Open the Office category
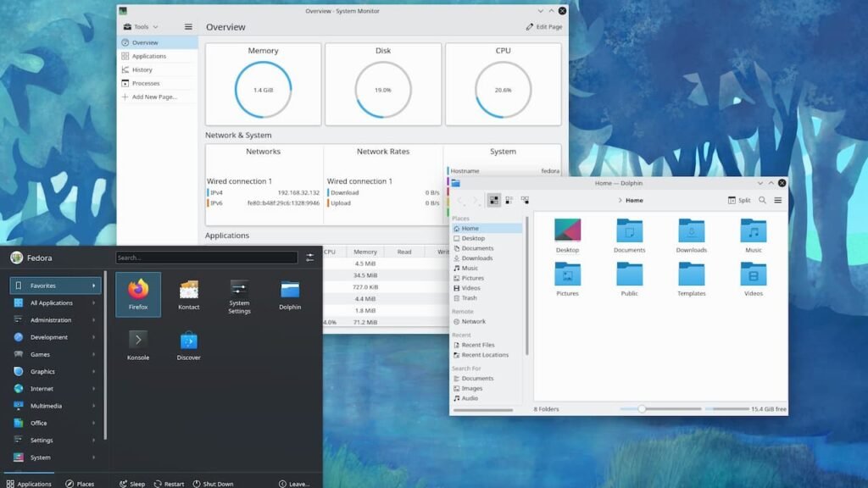The width and height of the screenshot is (868, 488). [x=55, y=423]
